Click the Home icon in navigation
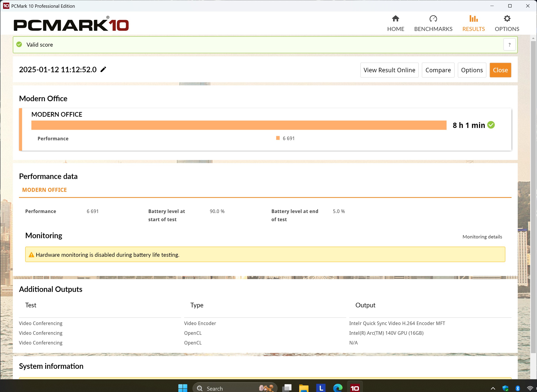Image resolution: width=537 pixels, height=392 pixels. point(395,19)
